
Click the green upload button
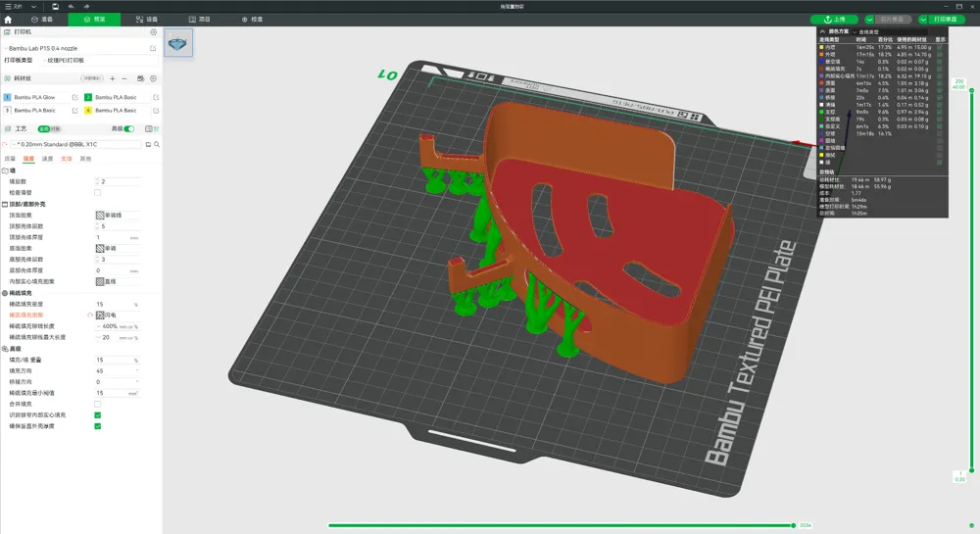834,20
